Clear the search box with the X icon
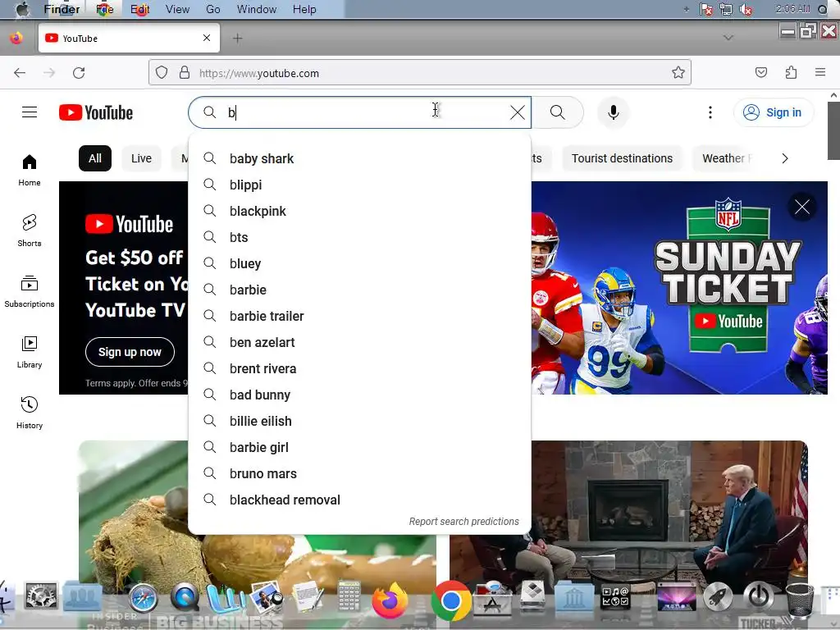This screenshot has width=840, height=630. (518, 112)
